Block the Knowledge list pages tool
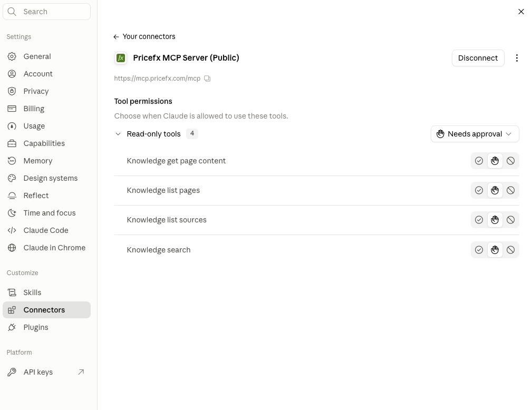Image resolution: width=532 pixels, height=410 pixels. pyautogui.click(x=510, y=190)
